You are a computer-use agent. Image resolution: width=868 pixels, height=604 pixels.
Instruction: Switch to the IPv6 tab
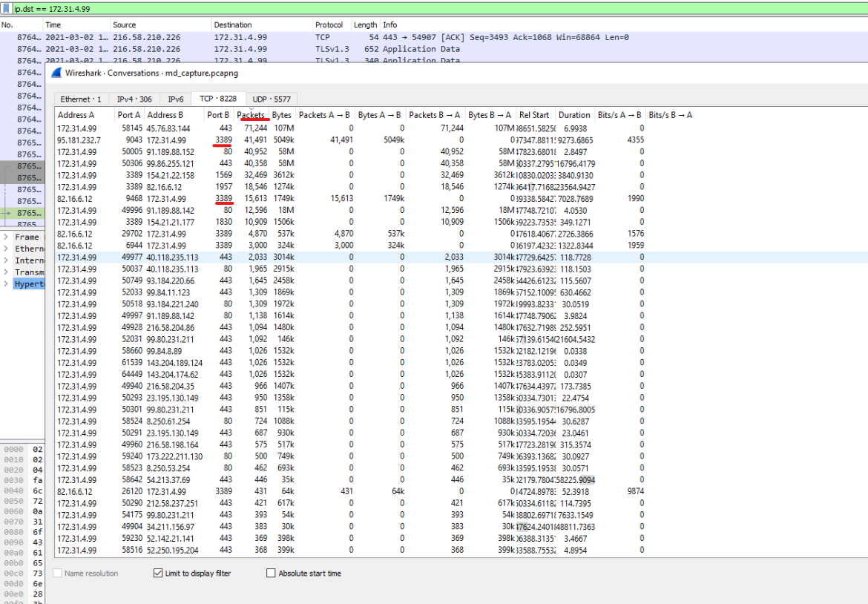coord(175,99)
